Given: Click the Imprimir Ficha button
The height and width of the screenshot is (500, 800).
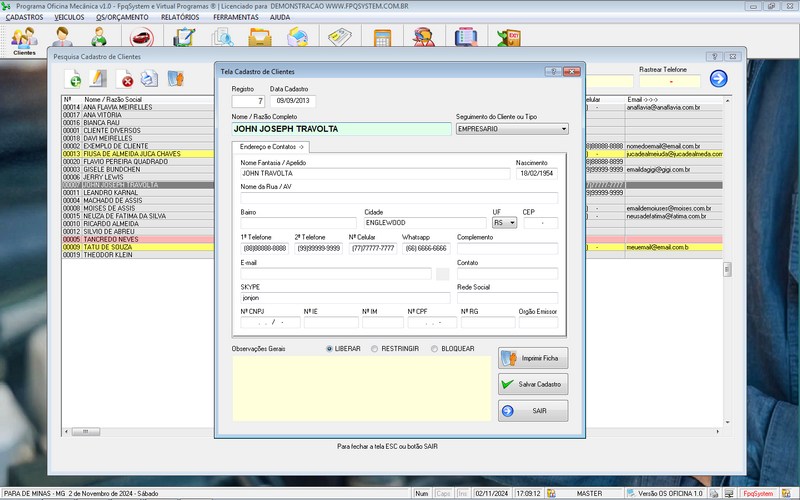Looking at the screenshot, I should [532, 357].
